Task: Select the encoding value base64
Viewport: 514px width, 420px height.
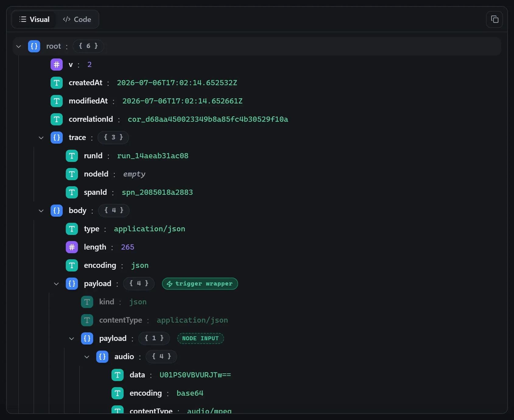Action: 190,393
